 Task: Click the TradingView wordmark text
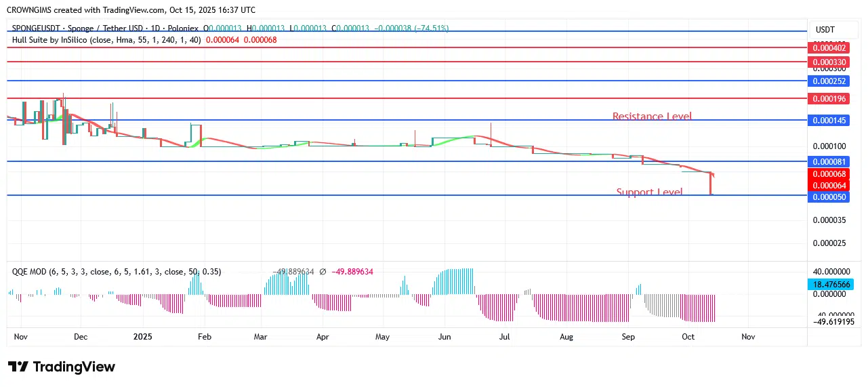pos(74,367)
